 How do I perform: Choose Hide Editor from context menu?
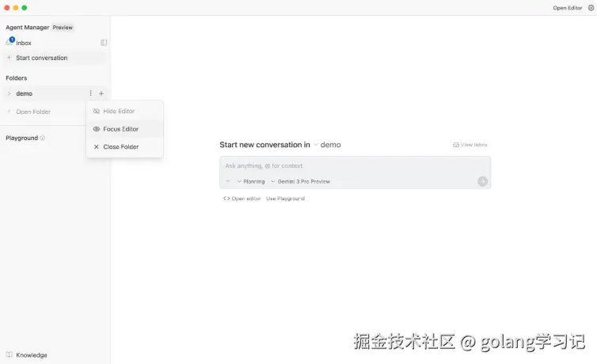[x=125, y=111]
